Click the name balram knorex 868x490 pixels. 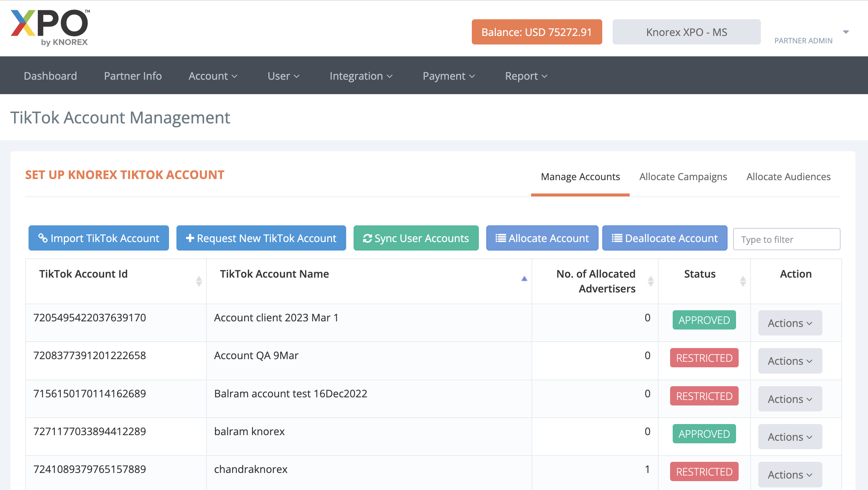pos(249,431)
